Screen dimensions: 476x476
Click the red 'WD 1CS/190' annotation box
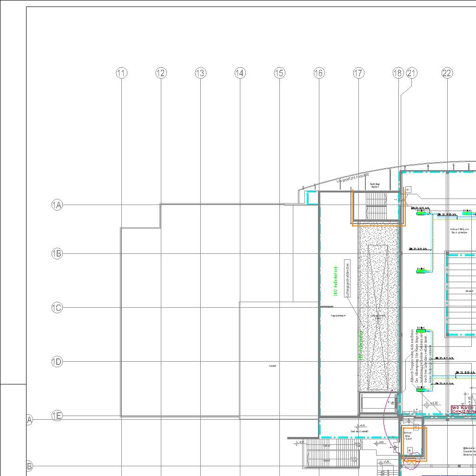click(463, 410)
